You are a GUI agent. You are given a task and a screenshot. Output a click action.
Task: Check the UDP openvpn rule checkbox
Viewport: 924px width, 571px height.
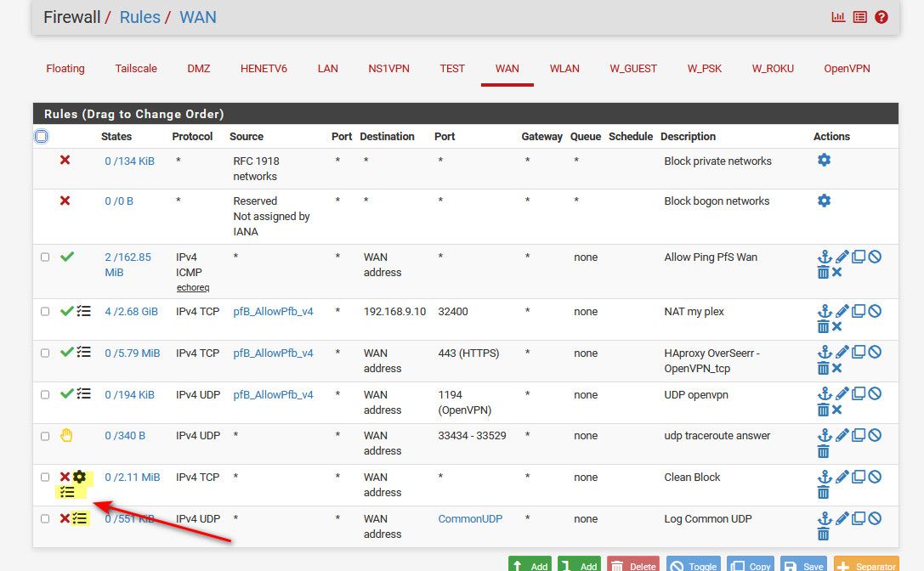point(45,395)
